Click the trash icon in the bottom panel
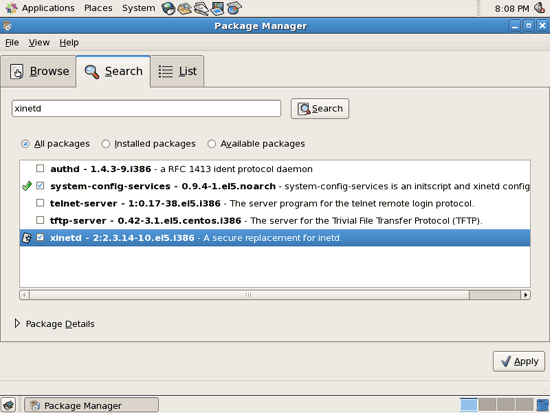 pos(543,405)
